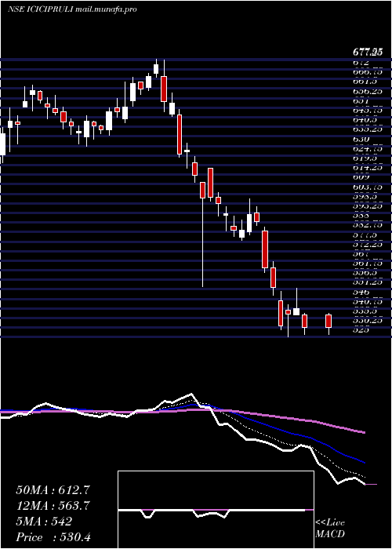
Task: Click the top price label 677.25
Action: pos(367,53)
